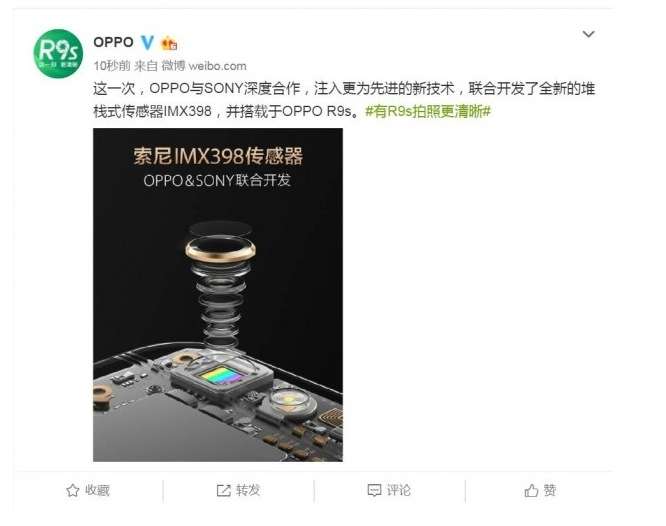Click the repost share icon
The width and height of the screenshot is (666, 526).
223,491
